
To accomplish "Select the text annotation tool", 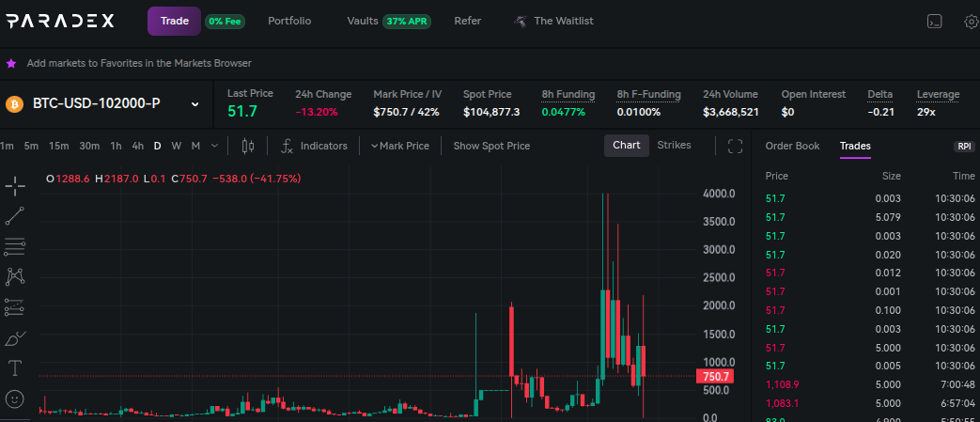I will (15, 367).
